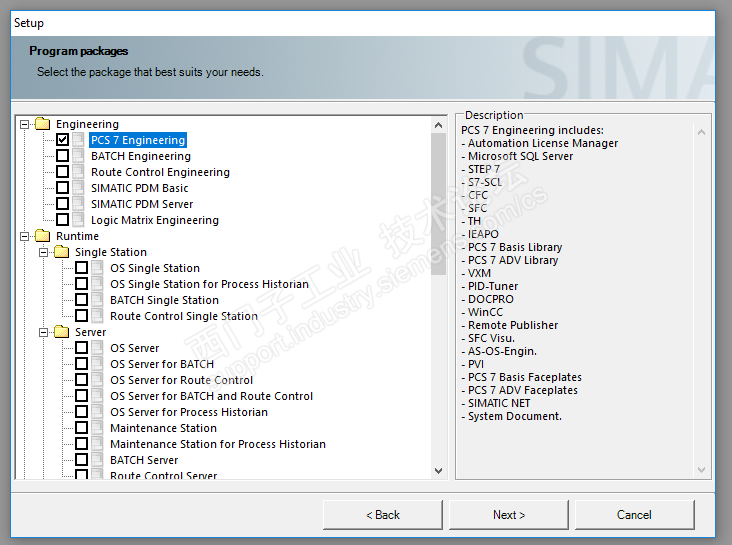Select the Route Control Server label

pyautogui.click(x=164, y=475)
